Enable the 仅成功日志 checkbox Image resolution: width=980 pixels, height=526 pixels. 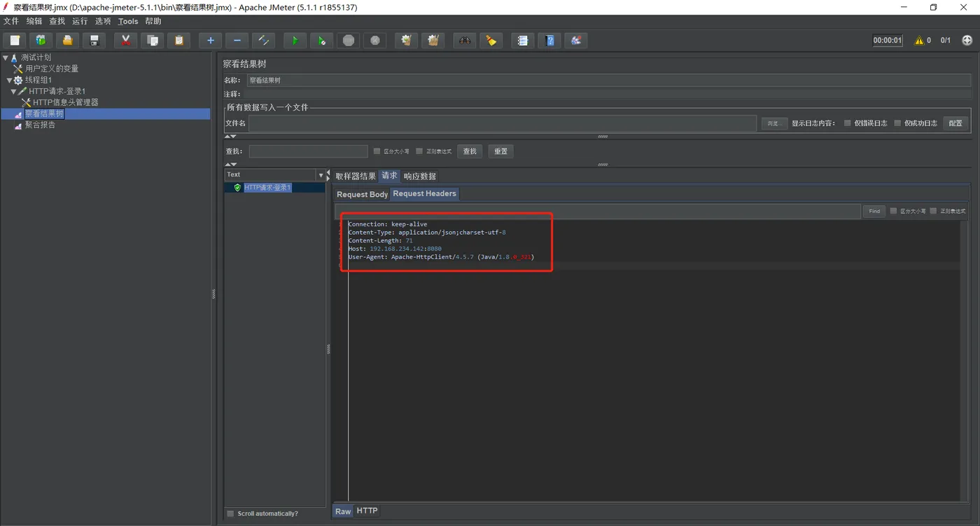click(x=897, y=123)
